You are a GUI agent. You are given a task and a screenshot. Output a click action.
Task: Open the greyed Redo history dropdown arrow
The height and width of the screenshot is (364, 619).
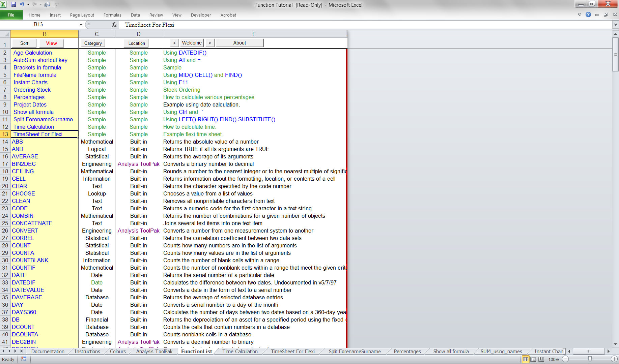coord(40,4)
